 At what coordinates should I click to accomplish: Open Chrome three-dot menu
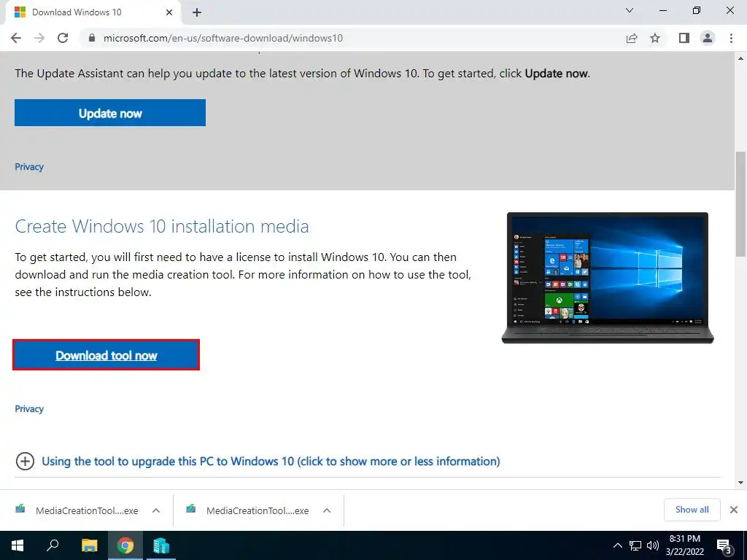coord(731,38)
